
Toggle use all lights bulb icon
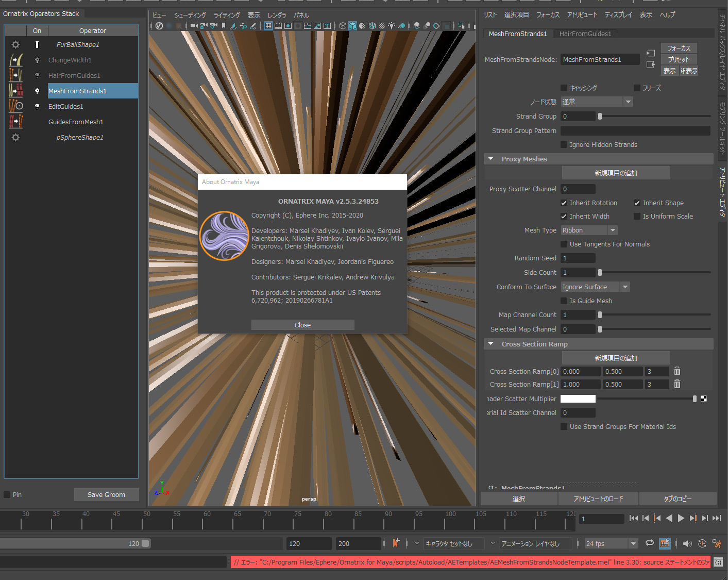coord(392,26)
